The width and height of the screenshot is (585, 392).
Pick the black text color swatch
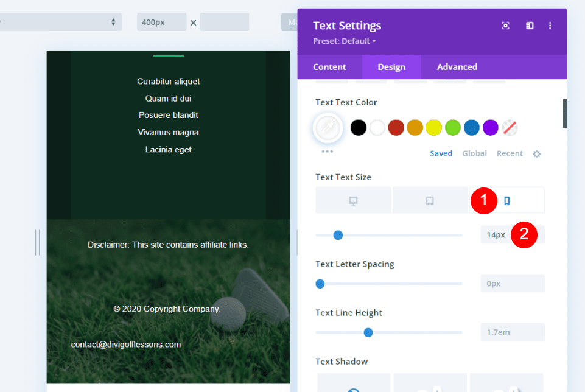(x=357, y=128)
